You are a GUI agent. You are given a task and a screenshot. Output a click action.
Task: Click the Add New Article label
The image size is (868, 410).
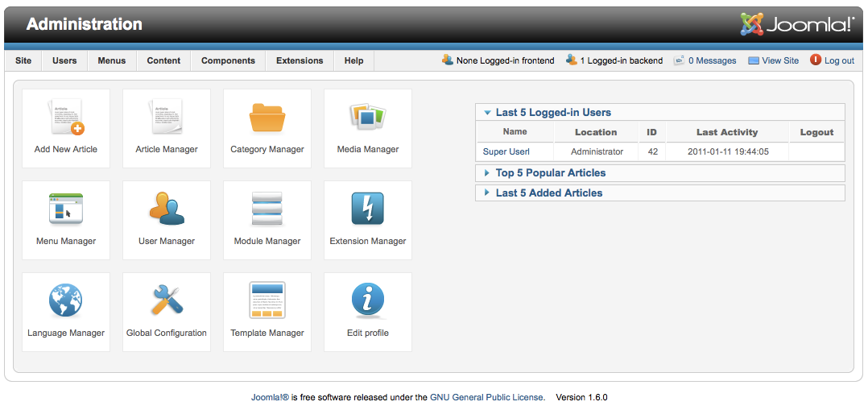(x=66, y=149)
